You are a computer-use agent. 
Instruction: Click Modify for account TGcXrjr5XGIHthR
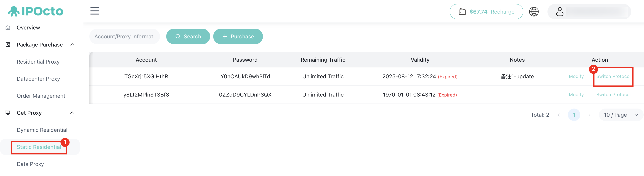[x=576, y=76]
